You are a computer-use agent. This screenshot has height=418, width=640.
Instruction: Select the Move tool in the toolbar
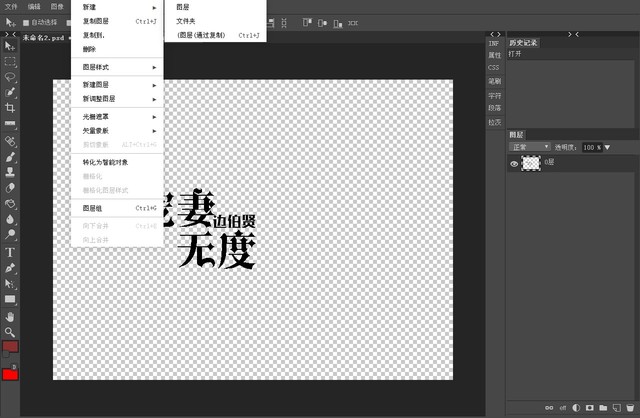(10, 45)
